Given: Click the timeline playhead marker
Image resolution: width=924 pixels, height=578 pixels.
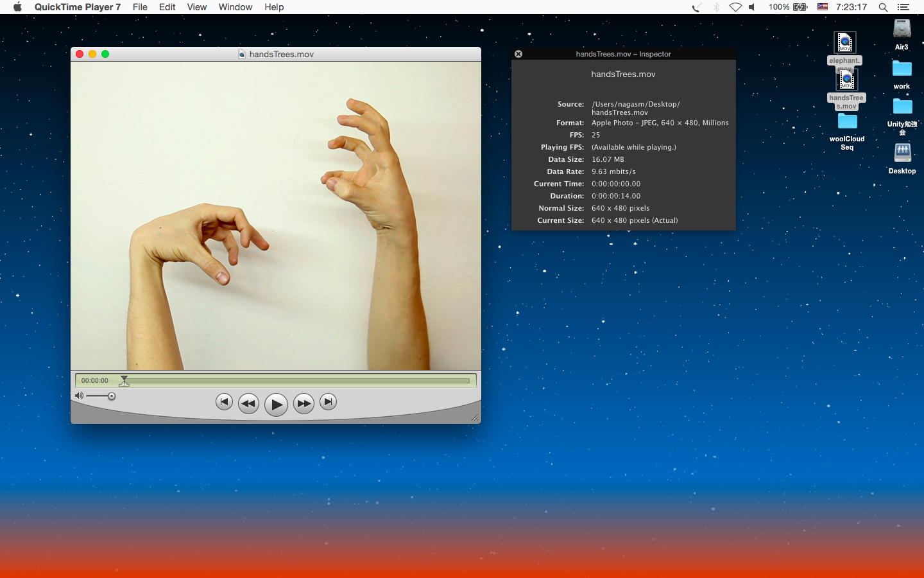Looking at the screenshot, I should point(124,381).
